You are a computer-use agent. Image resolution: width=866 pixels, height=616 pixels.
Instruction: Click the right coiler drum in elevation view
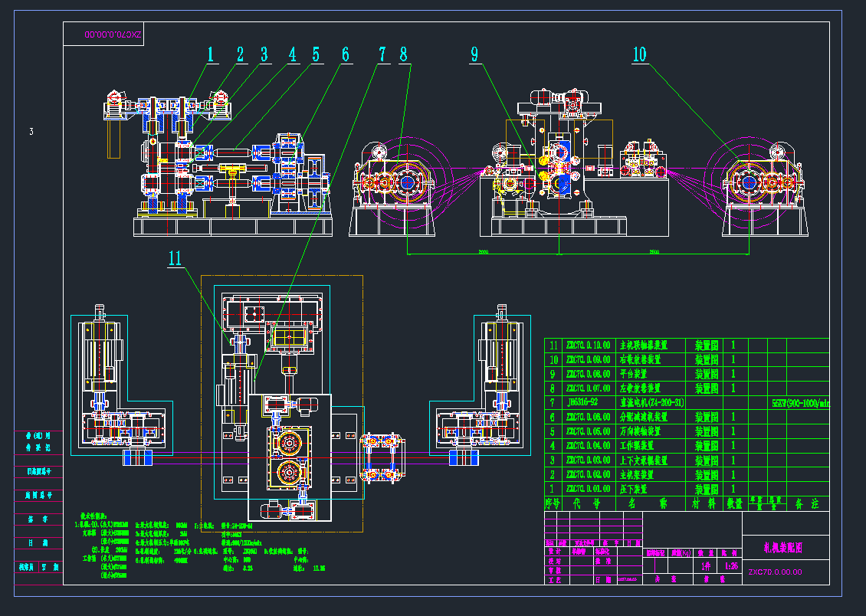(x=746, y=182)
